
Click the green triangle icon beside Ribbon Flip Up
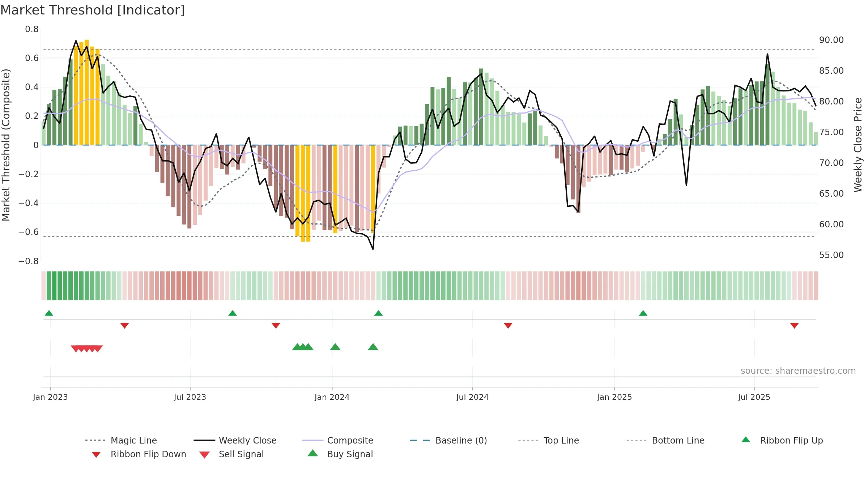point(746,440)
